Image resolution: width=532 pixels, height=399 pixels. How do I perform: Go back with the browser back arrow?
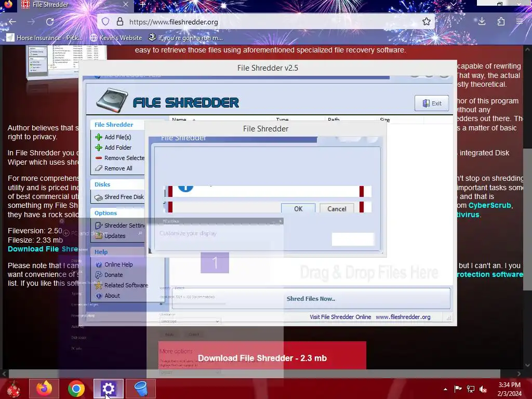(12, 22)
